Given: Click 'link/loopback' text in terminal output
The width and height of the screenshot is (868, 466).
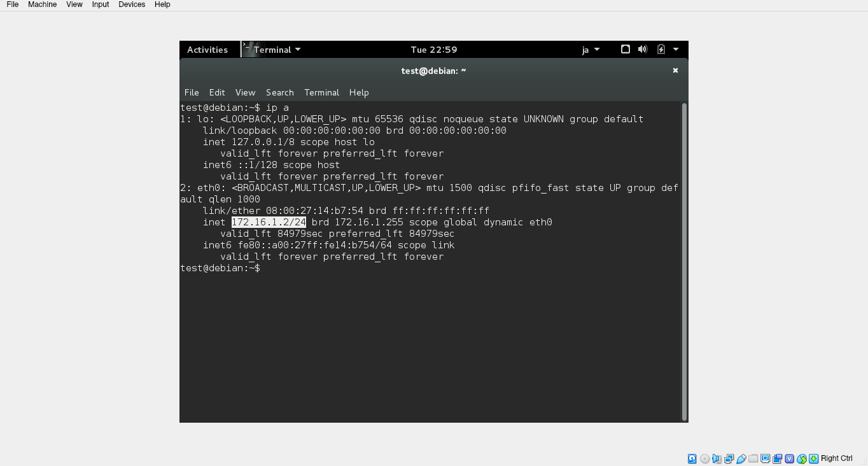Looking at the screenshot, I should tap(240, 131).
